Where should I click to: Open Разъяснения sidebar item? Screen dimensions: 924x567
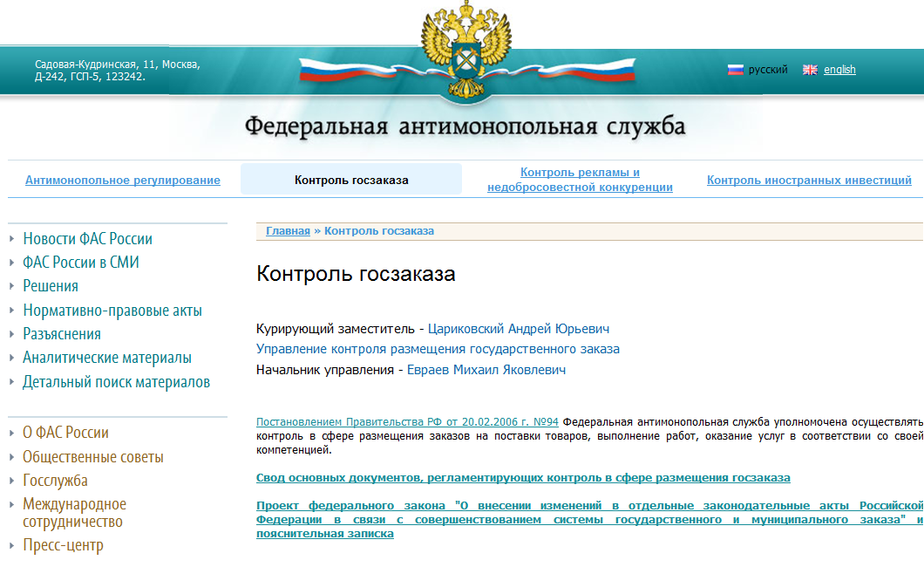(x=62, y=333)
